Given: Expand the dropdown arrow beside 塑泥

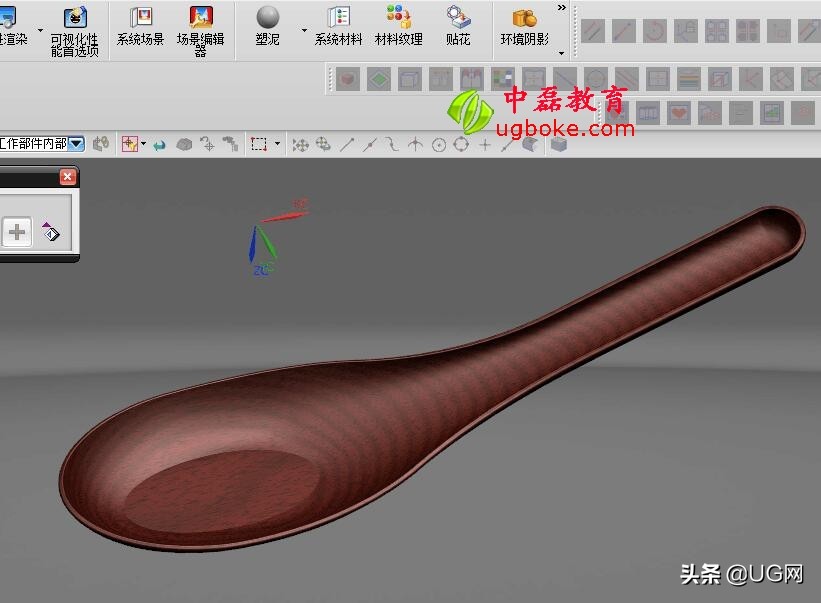Looking at the screenshot, I should pyautogui.click(x=304, y=30).
